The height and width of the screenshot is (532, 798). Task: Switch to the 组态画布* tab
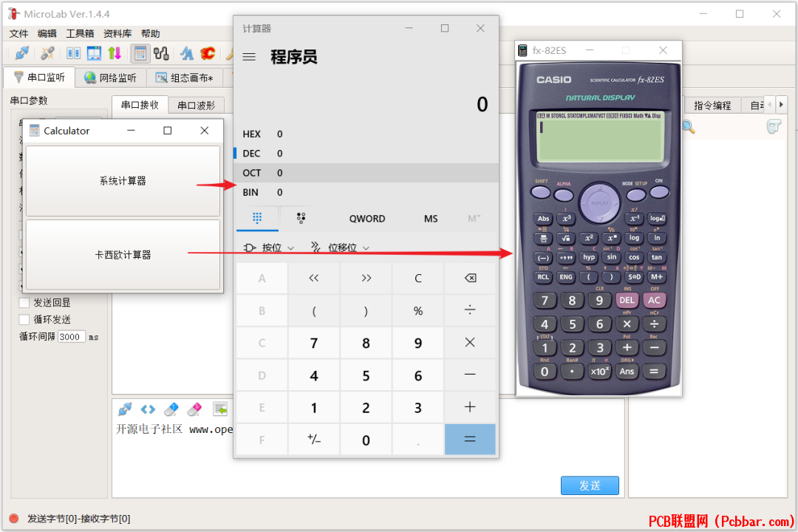pyautogui.click(x=185, y=78)
